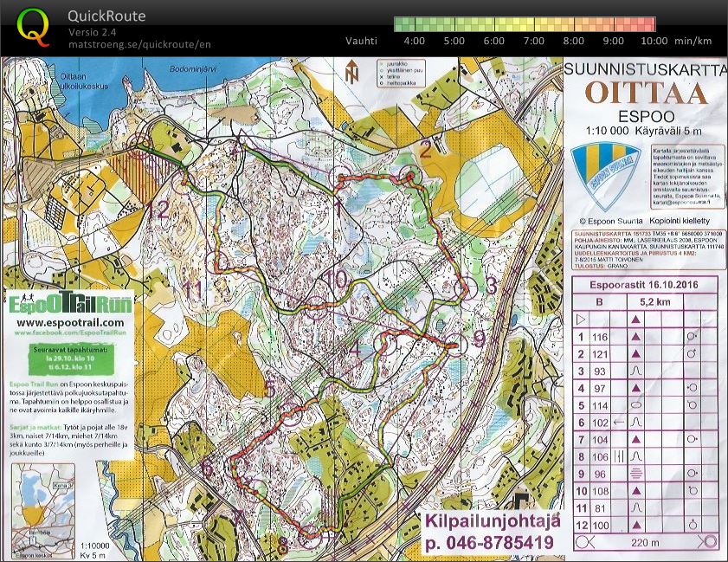Click control code 81 in the table
The width and height of the screenshot is (728, 562).
pos(600,508)
